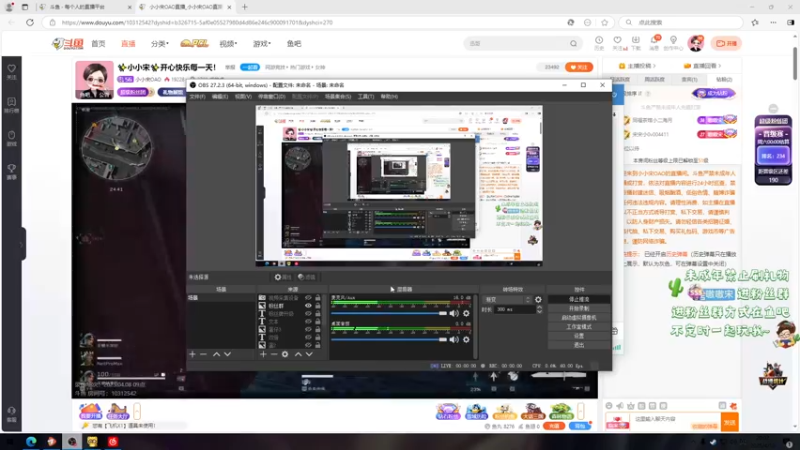Adjust transition duration stepper arrows

pos(539,309)
